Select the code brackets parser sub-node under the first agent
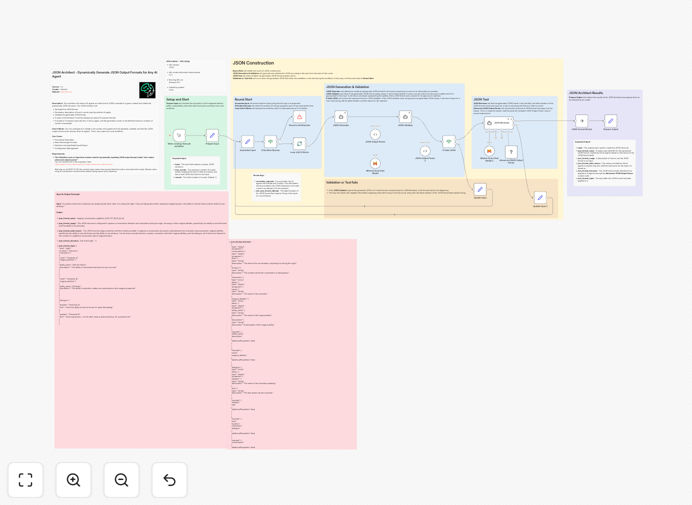 (x=375, y=134)
